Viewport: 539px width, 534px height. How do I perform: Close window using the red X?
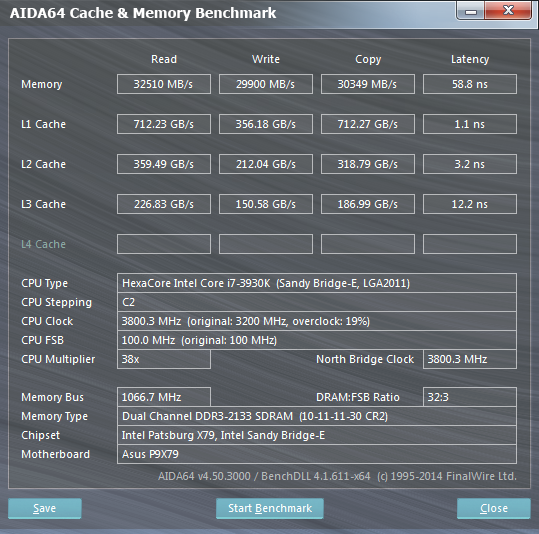click(508, 10)
